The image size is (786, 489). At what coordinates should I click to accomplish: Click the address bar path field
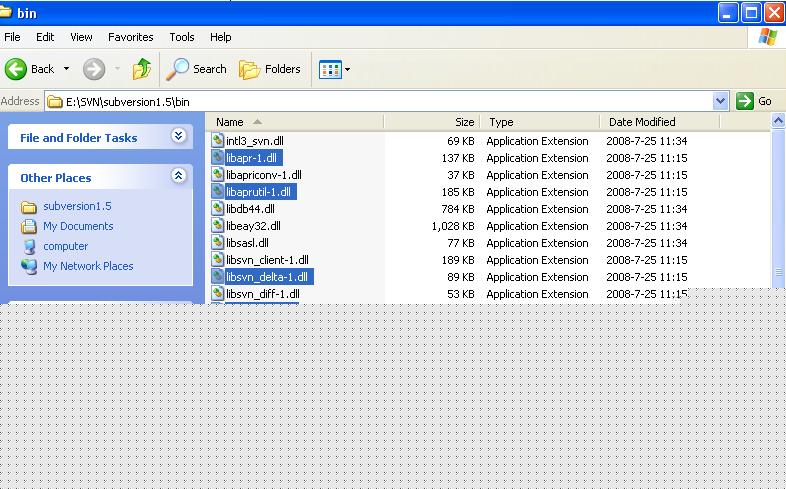378,102
